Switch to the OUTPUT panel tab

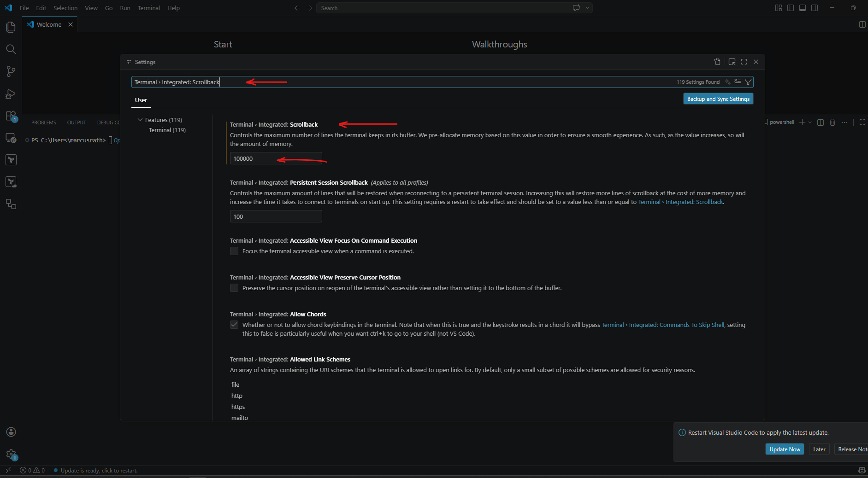coord(77,122)
